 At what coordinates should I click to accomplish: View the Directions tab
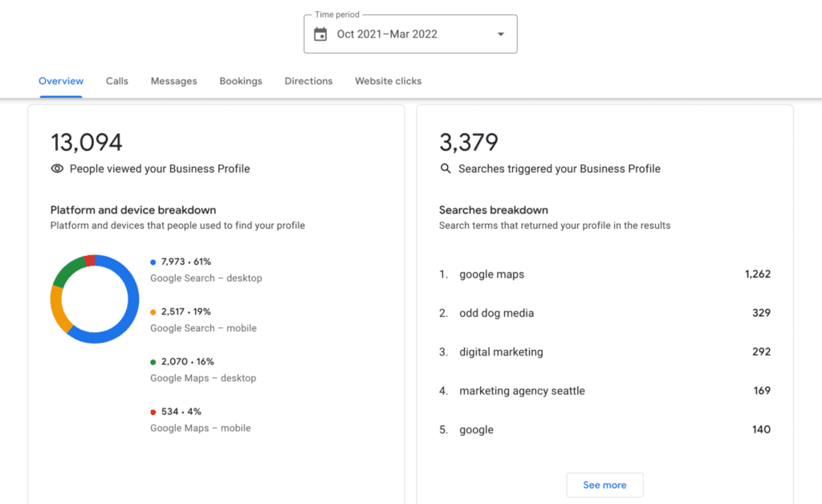click(308, 81)
